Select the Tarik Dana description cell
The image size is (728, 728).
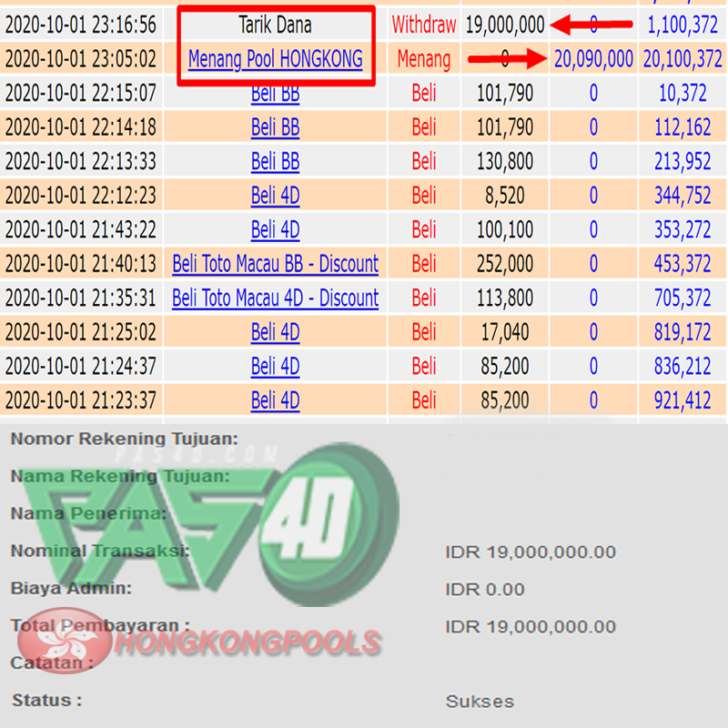point(276,25)
